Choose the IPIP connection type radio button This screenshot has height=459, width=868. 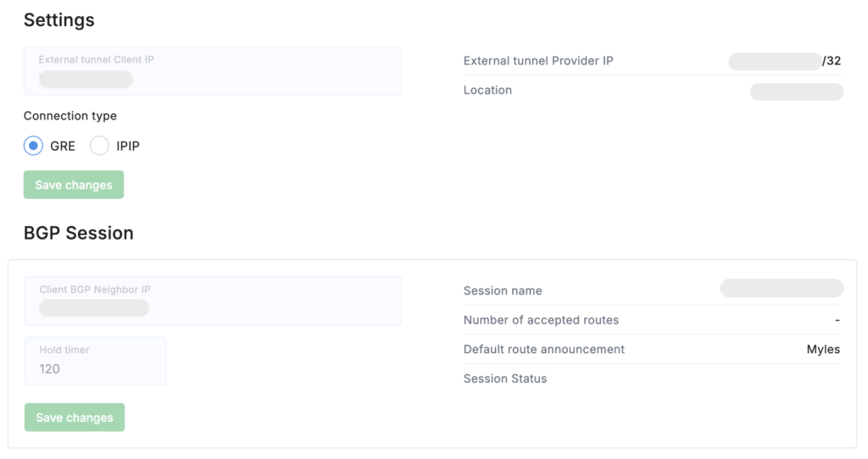tap(100, 146)
